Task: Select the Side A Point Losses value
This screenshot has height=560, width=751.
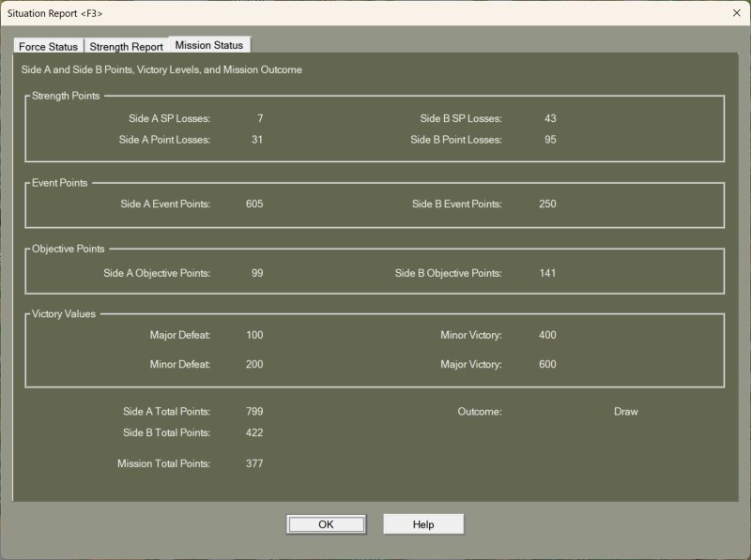Action: click(x=256, y=140)
